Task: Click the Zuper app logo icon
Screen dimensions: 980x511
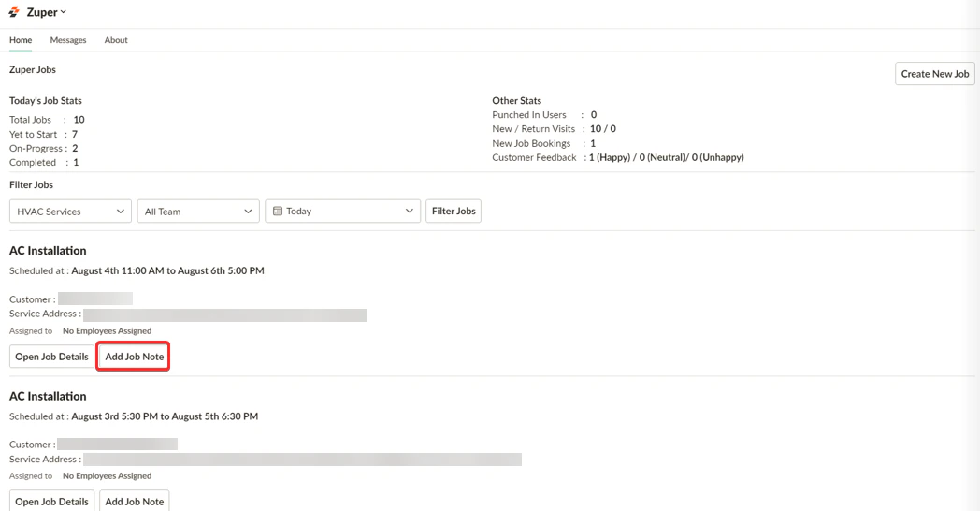Action: 14,12
